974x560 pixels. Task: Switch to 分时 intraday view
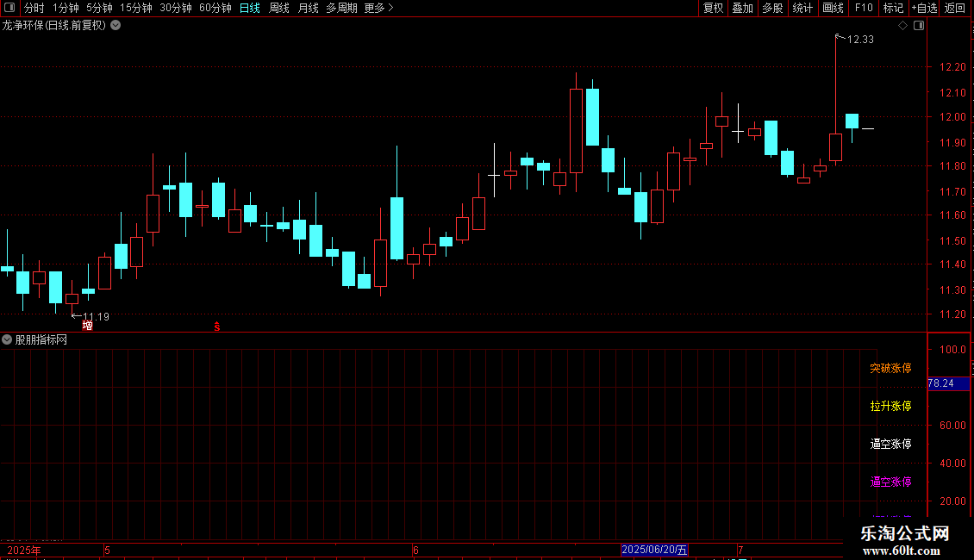coord(34,8)
